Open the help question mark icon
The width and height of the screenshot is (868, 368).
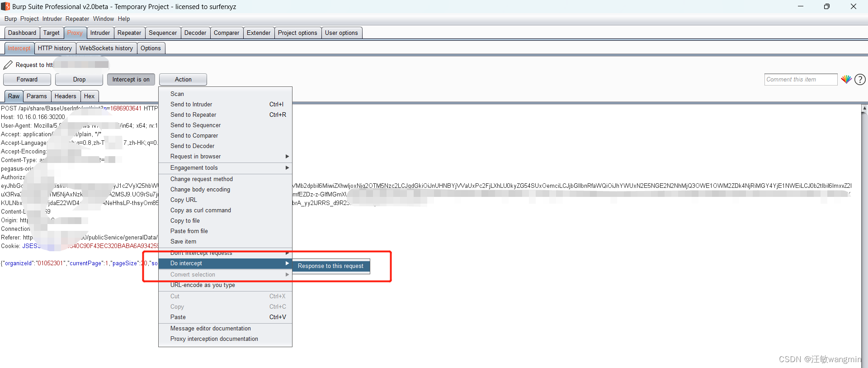[x=860, y=79]
